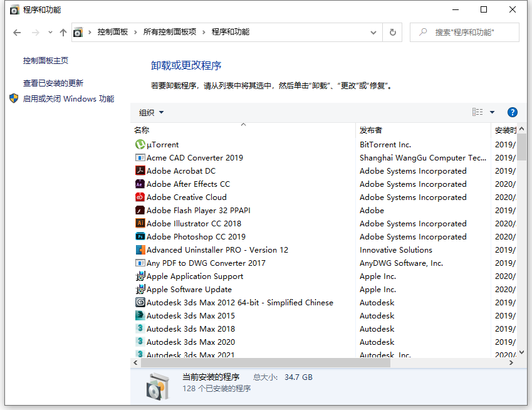
Task: Click the Adobe Illustrator CC 2018 icon
Action: tap(140, 223)
